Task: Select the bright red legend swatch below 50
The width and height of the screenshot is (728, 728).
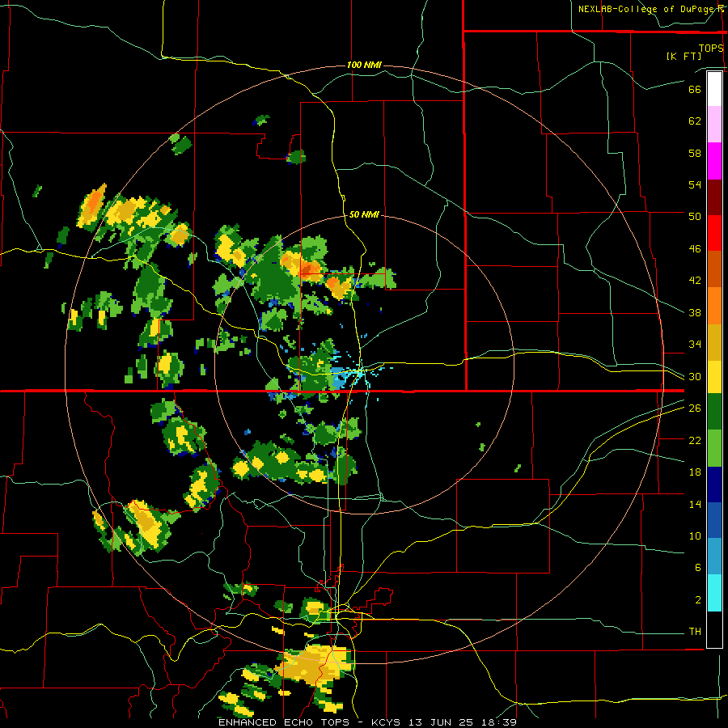Action: pyautogui.click(x=714, y=233)
